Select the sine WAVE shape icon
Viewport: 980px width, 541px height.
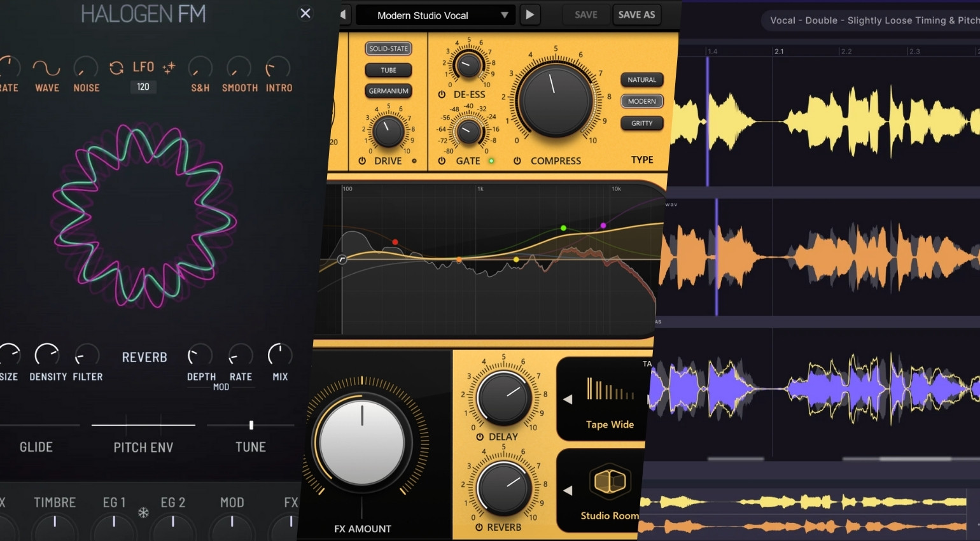tap(46, 68)
